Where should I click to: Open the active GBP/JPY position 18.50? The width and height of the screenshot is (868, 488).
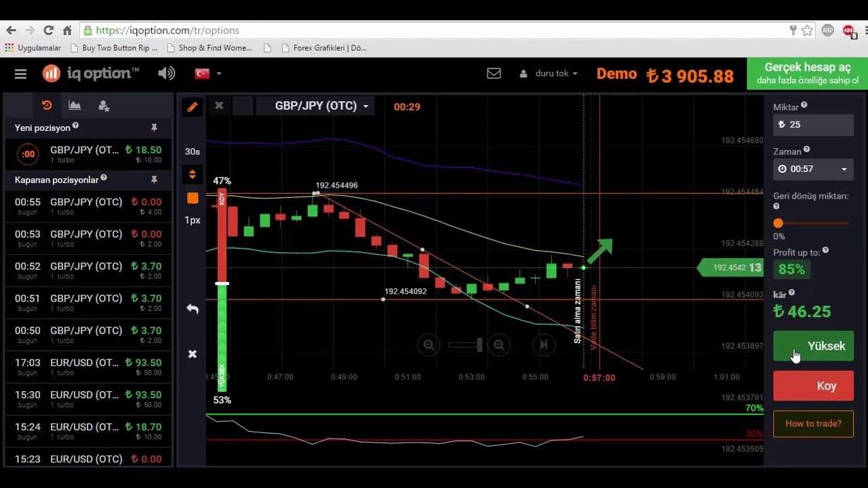click(88, 154)
